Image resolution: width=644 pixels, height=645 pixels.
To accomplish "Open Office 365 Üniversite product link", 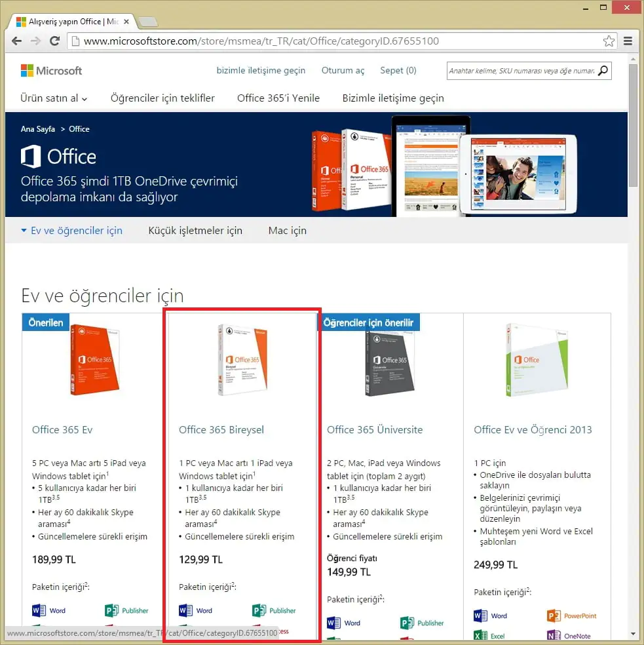I will pyautogui.click(x=375, y=430).
